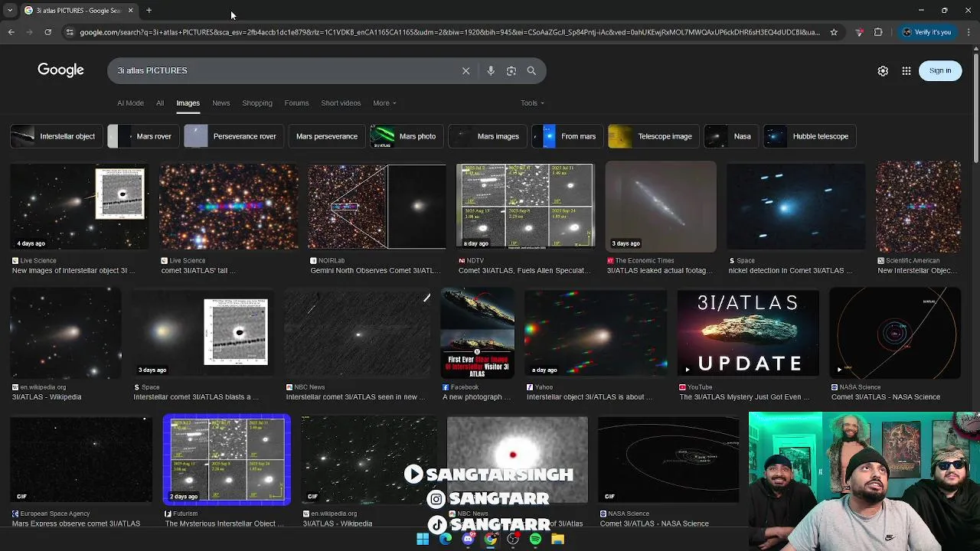Switch to AI Mode tab
This screenshot has width=980, height=551.
[130, 103]
